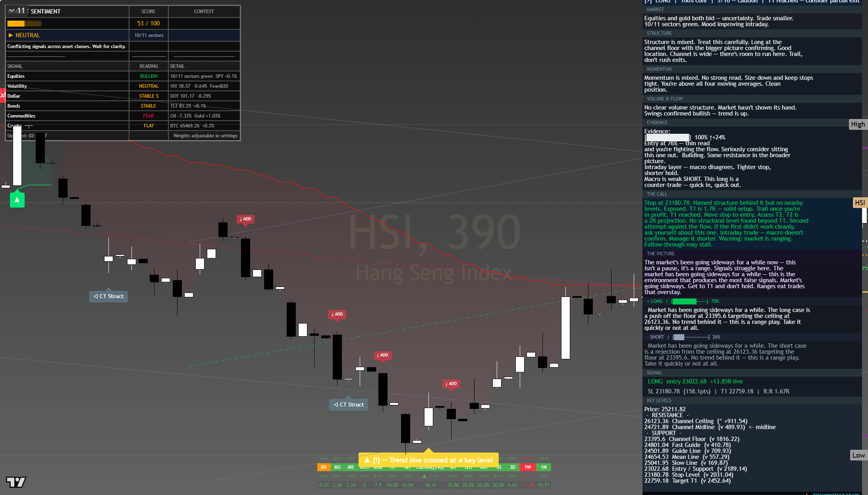The image size is (868, 495).
Task: Click the green up-arrow long signal marker
Action: tap(17, 200)
